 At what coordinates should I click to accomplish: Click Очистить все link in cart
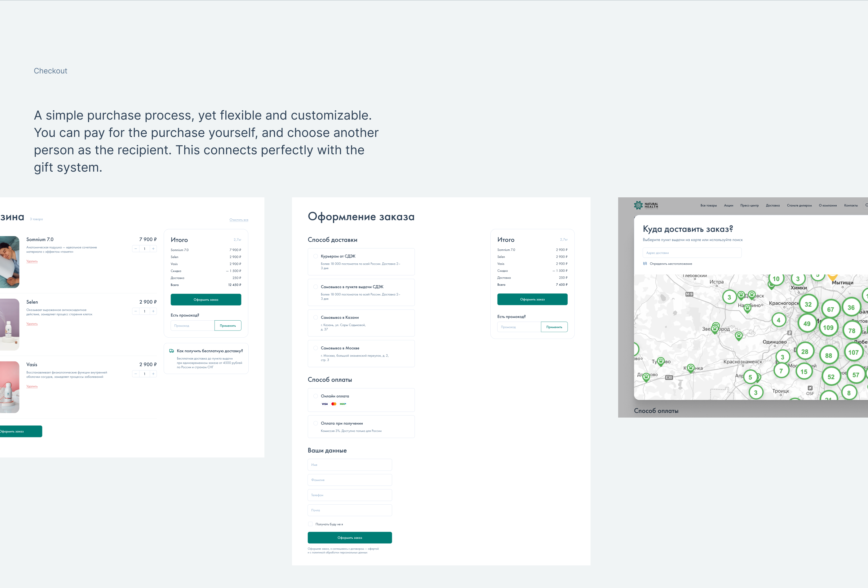(239, 220)
